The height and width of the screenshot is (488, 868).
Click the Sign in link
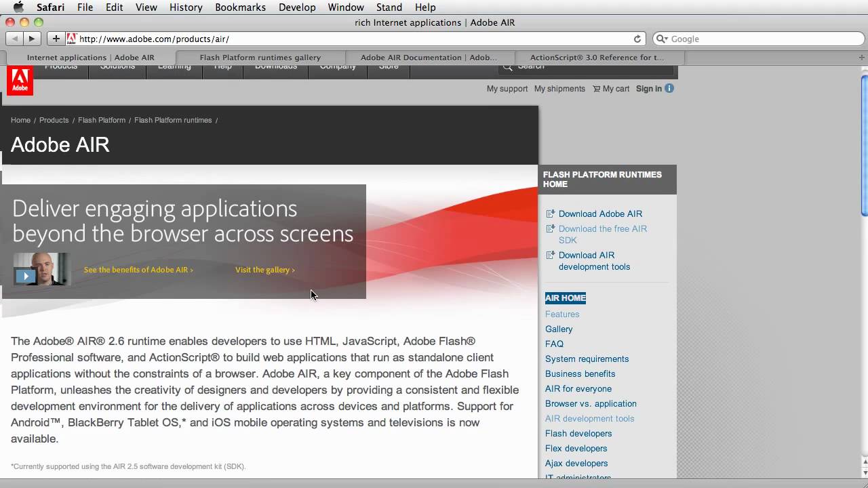(649, 89)
